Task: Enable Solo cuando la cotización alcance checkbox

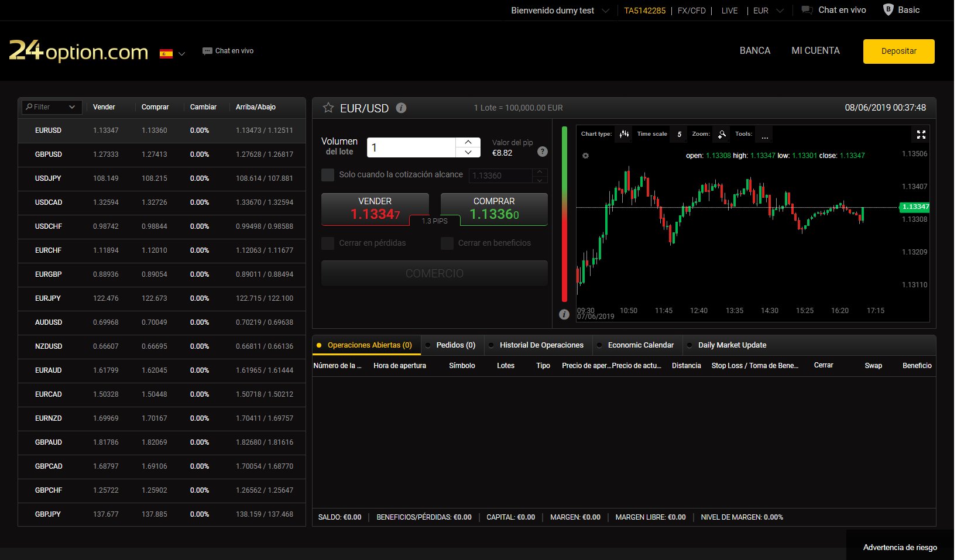Action: click(328, 174)
